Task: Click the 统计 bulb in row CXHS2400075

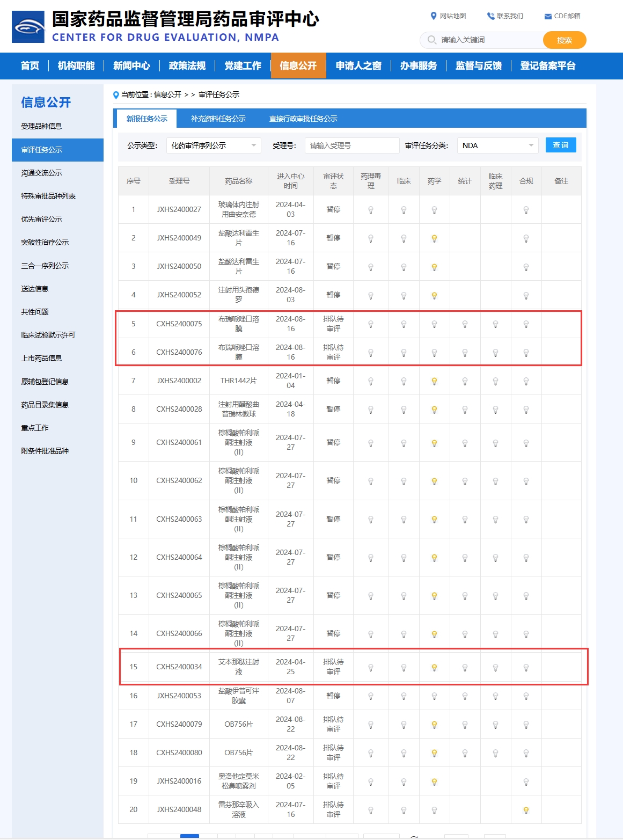Action: pos(465,324)
